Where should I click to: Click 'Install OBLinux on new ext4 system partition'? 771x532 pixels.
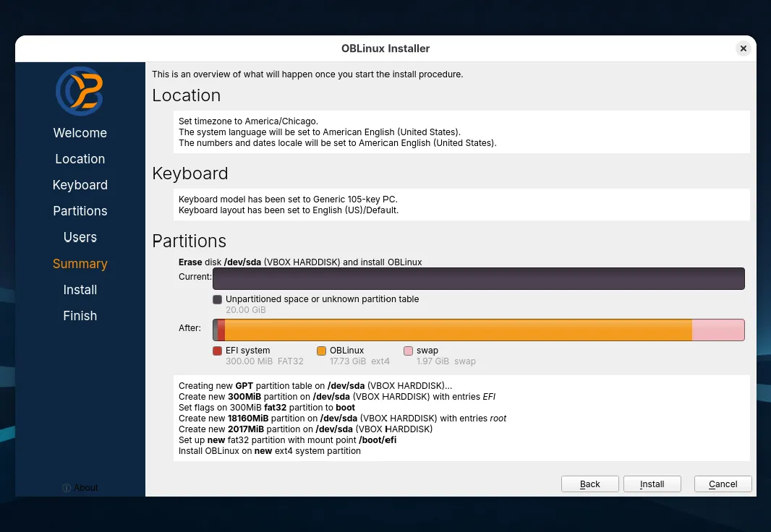270,450
